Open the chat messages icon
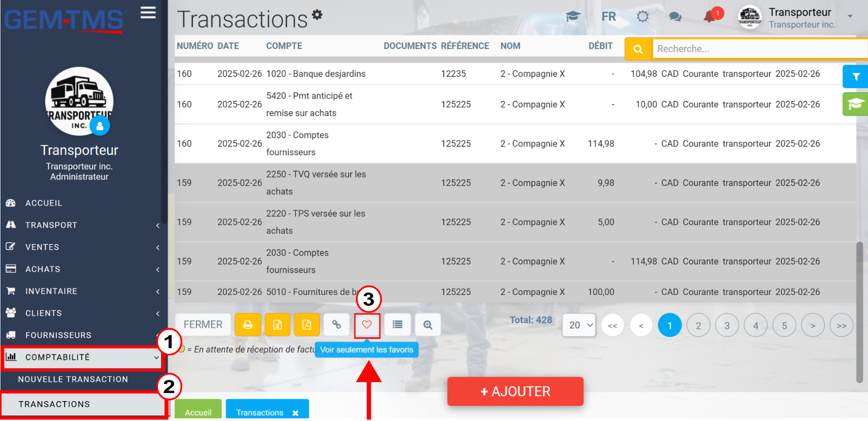This screenshot has width=868, height=421. click(x=675, y=17)
